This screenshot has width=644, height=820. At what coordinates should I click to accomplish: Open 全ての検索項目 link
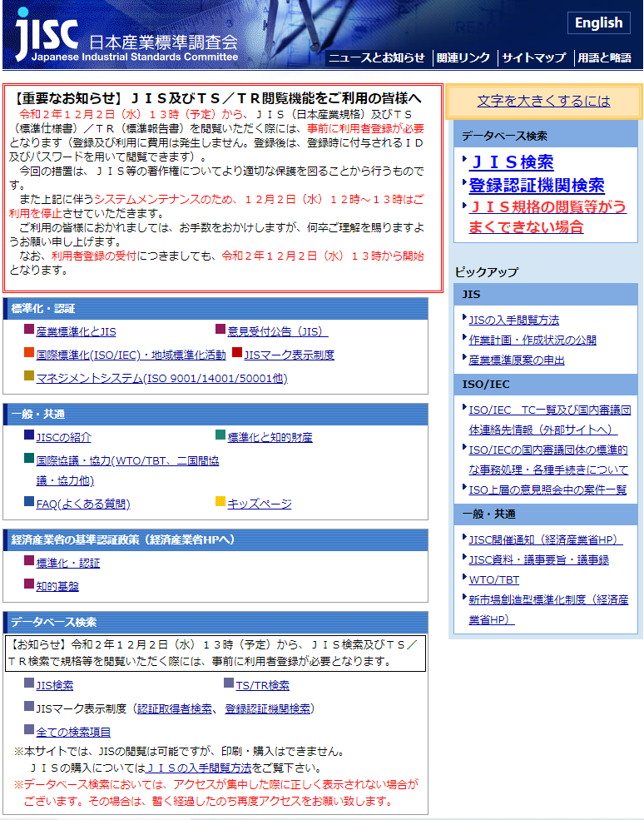coord(73,732)
